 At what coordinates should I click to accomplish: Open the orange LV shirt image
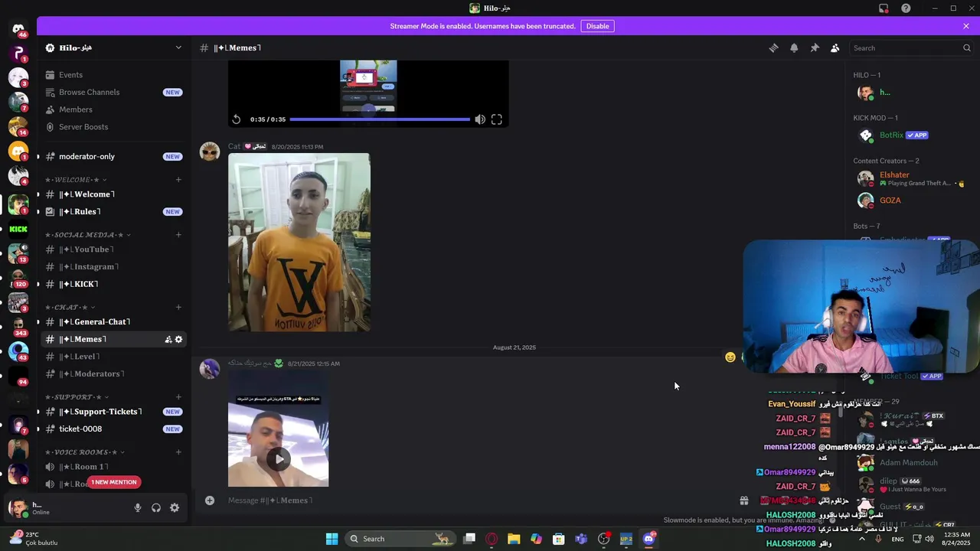point(299,243)
